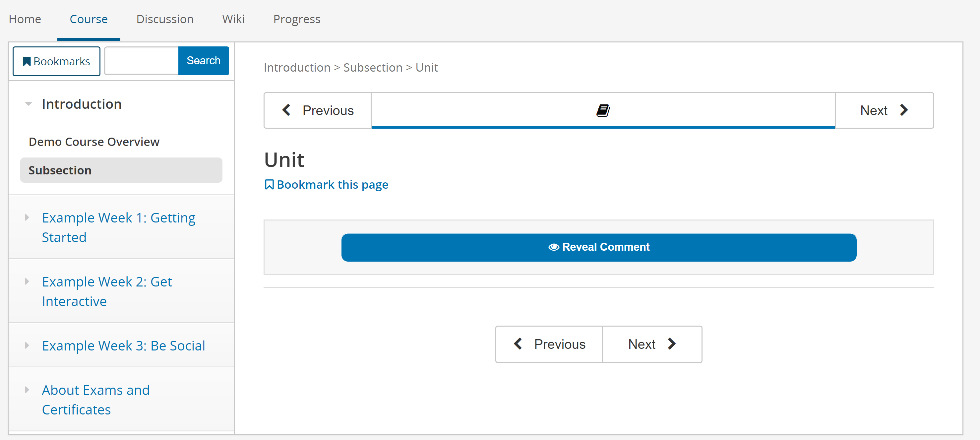Select the Course tab
This screenshot has height=440, width=980.
(89, 19)
